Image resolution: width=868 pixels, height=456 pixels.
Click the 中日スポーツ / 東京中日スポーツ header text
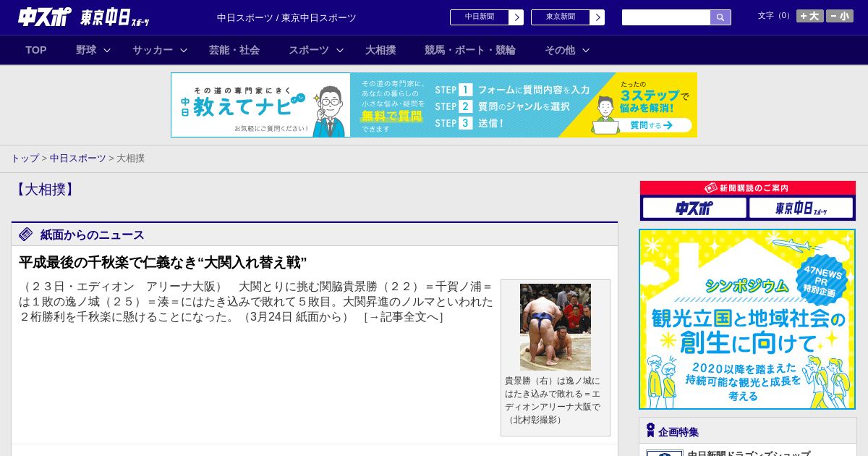pyautogui.click(x=286, y=17)
